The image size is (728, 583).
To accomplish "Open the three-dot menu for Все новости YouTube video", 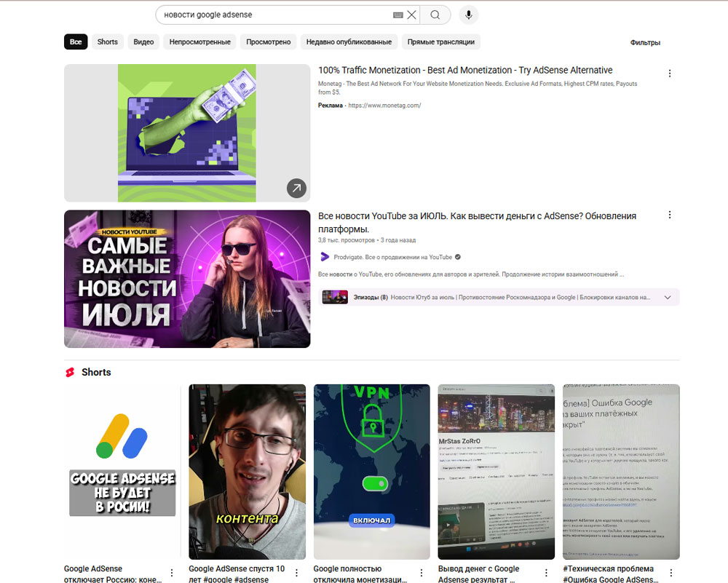I will (670, 215).
